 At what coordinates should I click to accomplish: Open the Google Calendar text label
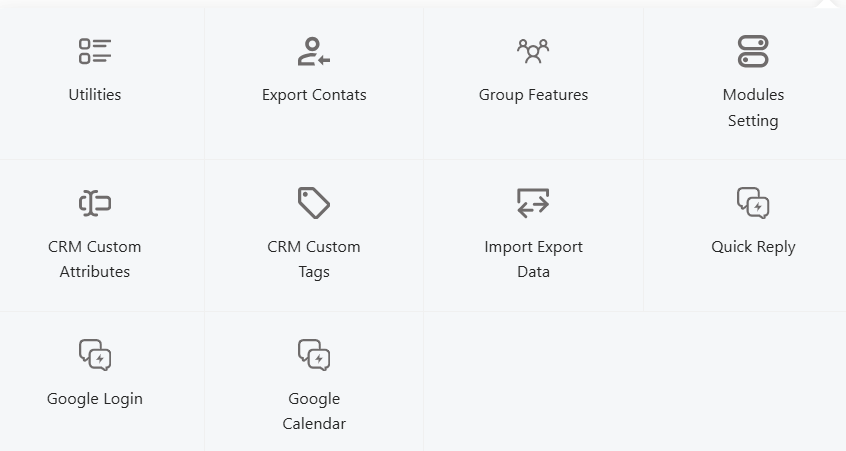point(314,411)
